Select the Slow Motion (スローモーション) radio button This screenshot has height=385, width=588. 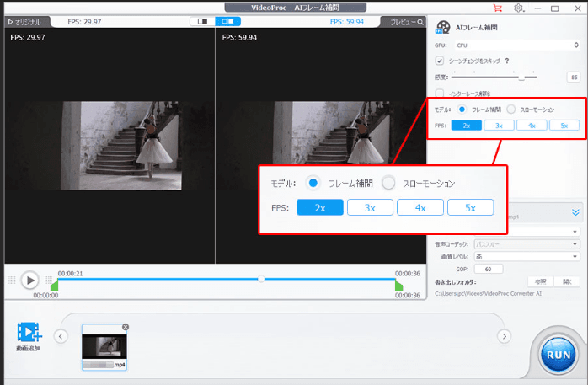(x=511, y=110)
